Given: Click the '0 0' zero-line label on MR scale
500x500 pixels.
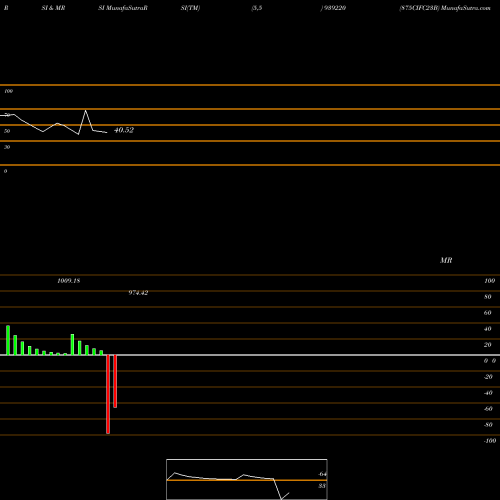Looking at the screenshot, I should tap(490, 361).
